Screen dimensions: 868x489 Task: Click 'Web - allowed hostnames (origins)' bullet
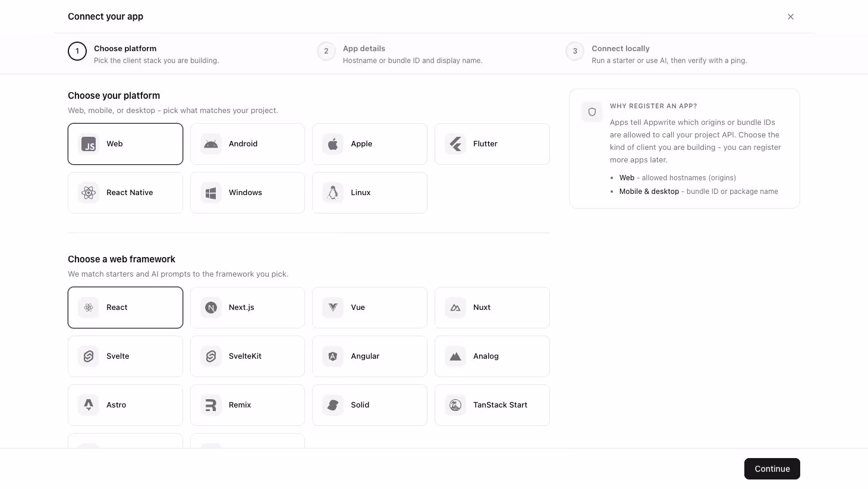(x=678, y=178)
